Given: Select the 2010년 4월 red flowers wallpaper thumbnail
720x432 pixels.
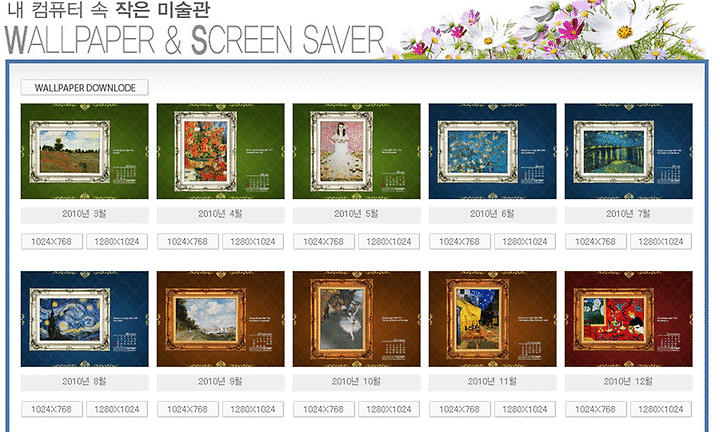Looking at the screenshot, I should click(x=220, y=151).
